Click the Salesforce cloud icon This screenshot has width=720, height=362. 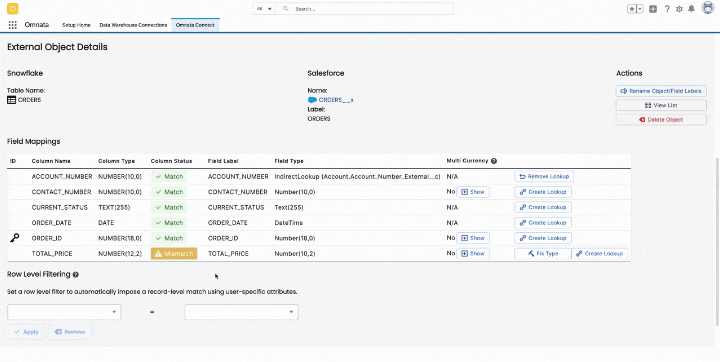[x=312, y=100]
